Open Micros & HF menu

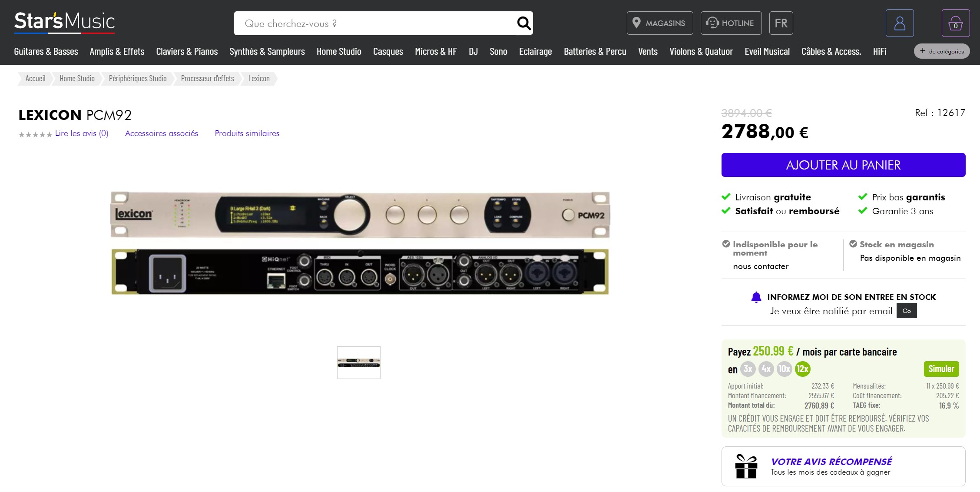tap(436, 52)
